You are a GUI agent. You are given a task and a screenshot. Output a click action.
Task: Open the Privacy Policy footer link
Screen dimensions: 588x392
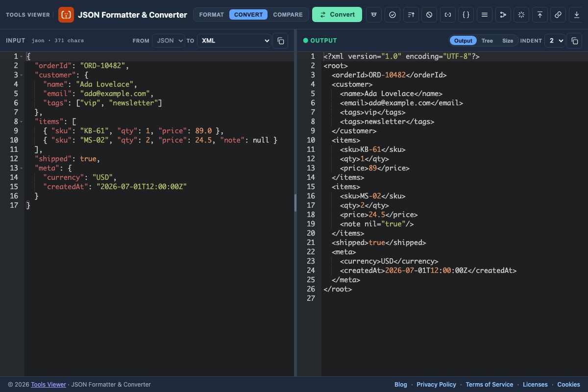pos(436,385)
